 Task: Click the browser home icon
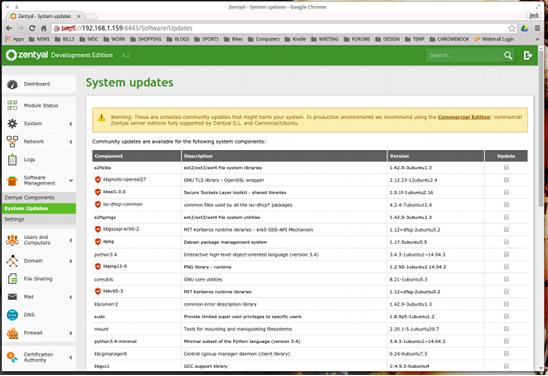(x=44, y=28)
